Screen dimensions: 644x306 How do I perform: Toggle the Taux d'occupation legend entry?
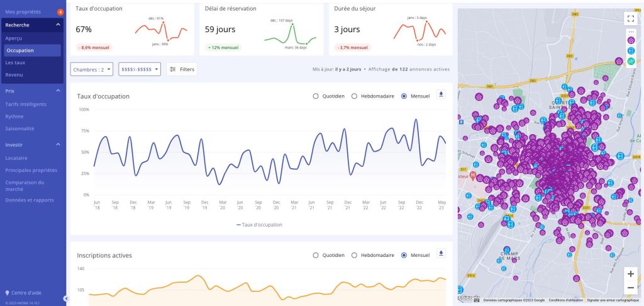point(259,225)
